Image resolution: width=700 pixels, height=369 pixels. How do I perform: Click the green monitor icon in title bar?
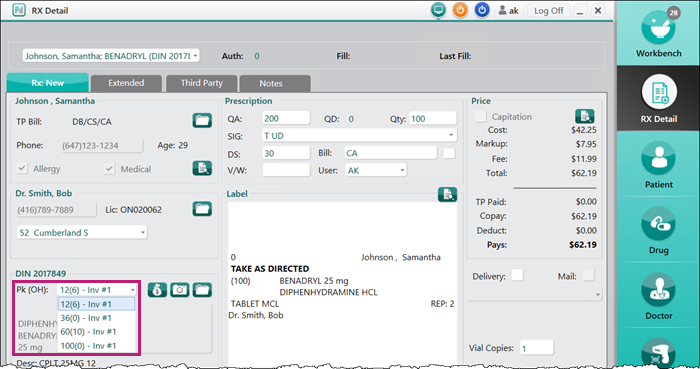tap(438, 10)
